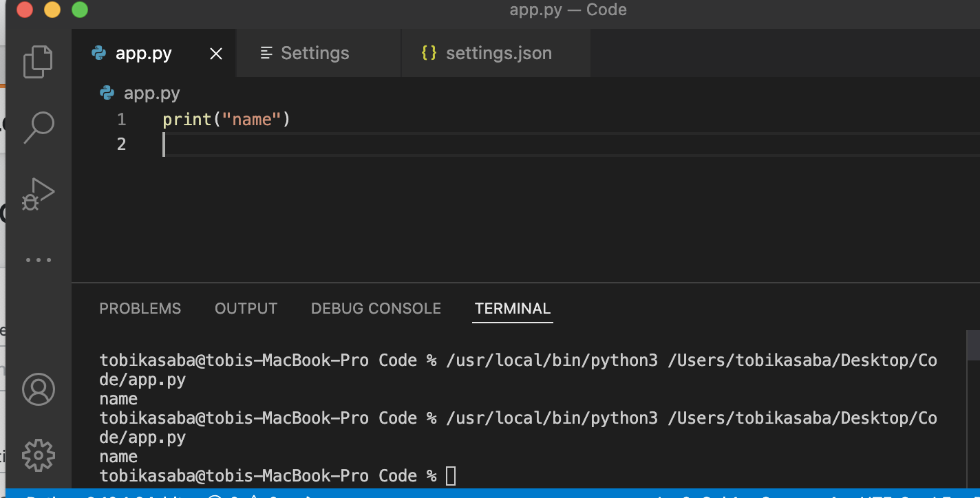Click line number 1 in the gutter
Image resolution: width=980 pixels, height=498 pixels.
[x=122, y=120]
